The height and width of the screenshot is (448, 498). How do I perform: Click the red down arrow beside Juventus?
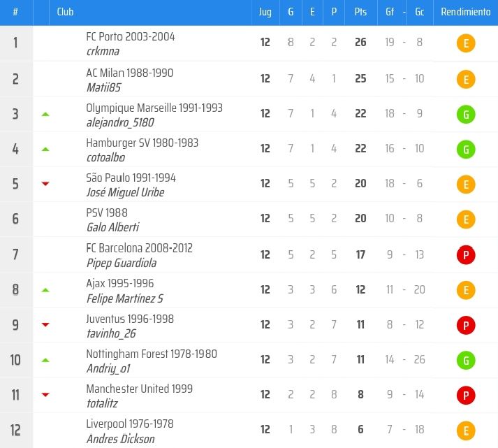tap(45, 324)
